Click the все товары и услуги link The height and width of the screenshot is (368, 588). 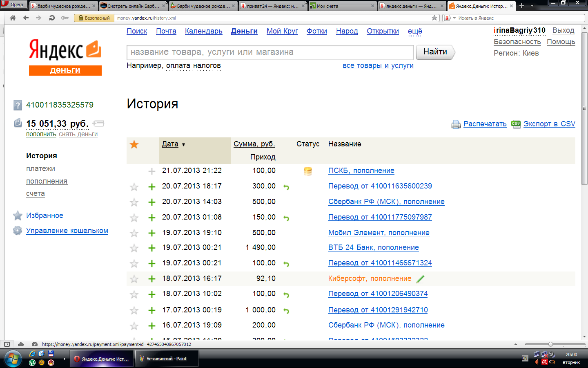(378, 65)
